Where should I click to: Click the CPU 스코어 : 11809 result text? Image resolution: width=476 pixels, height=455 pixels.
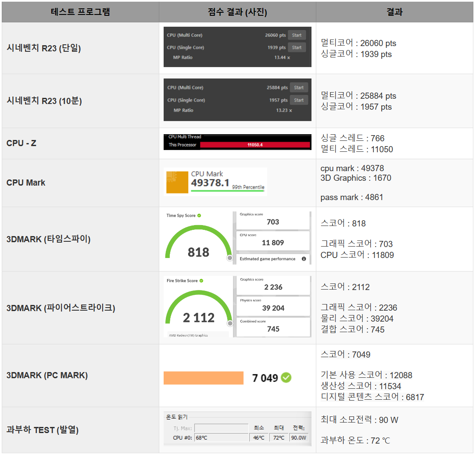click(x=357, y=255)
